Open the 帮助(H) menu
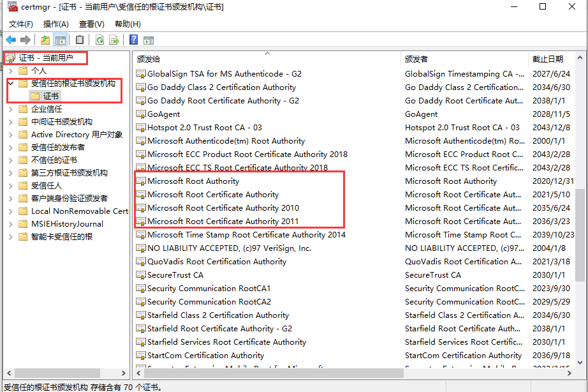This screenshot has height=392, width=588. [128, 24]
